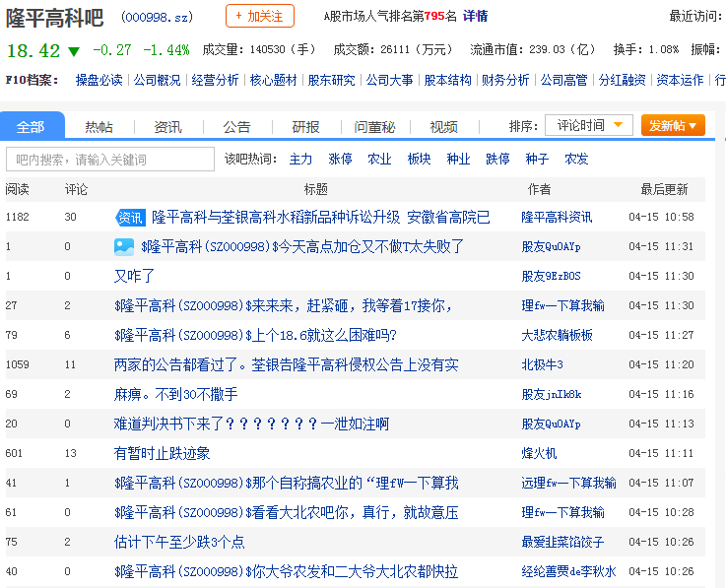
Task: Open post 两家的公告都看过了
Action: click(x=286, y=364)
